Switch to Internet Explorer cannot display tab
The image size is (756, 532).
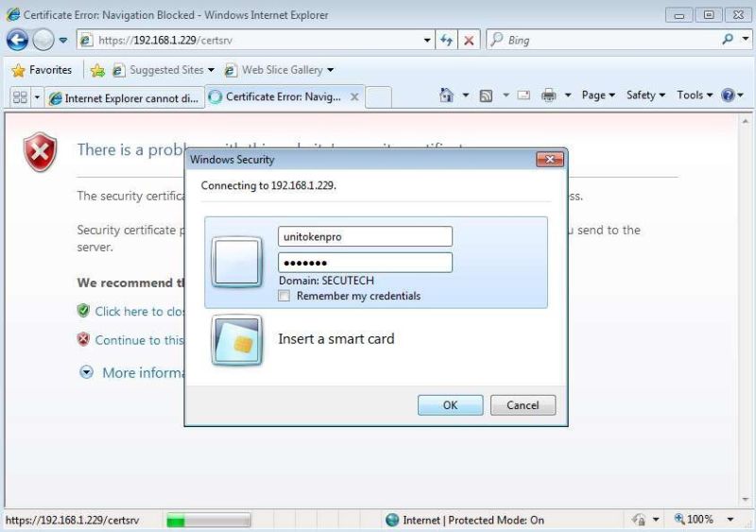pyautogui.click(x=125, y=98)
